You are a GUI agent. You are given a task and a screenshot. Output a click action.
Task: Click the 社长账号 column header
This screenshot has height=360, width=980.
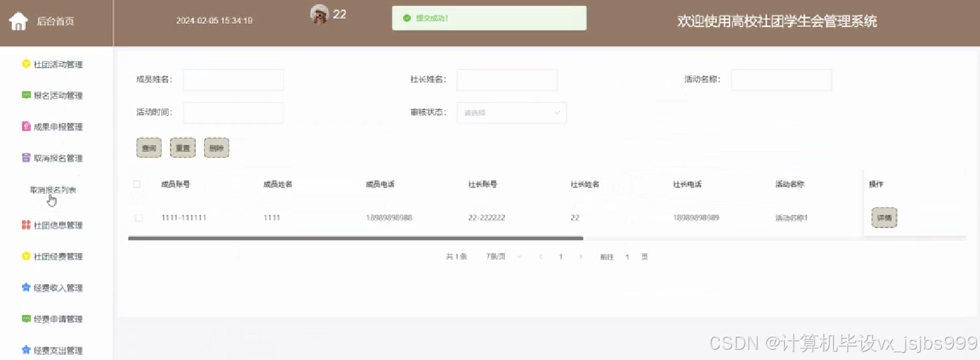[482, 184]
